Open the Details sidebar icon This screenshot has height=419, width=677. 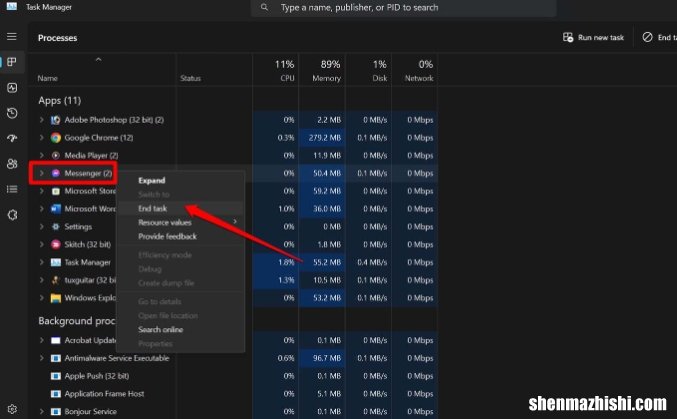coord(12,189)
